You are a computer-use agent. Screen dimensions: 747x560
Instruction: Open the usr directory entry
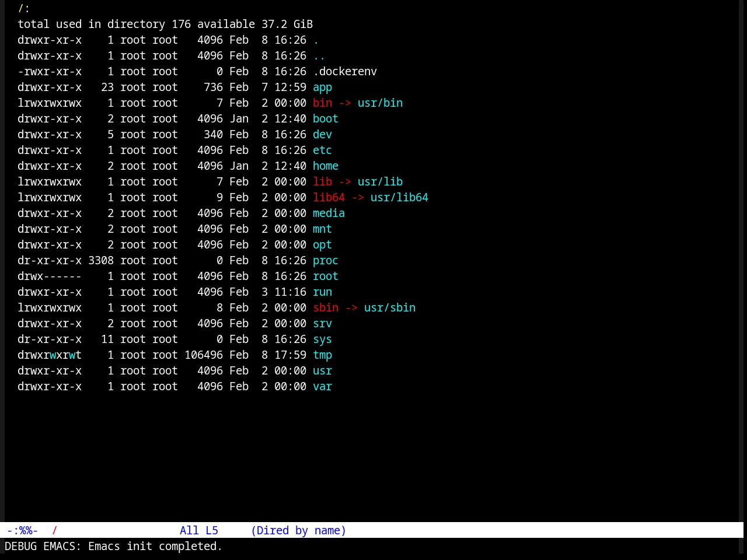322,371
